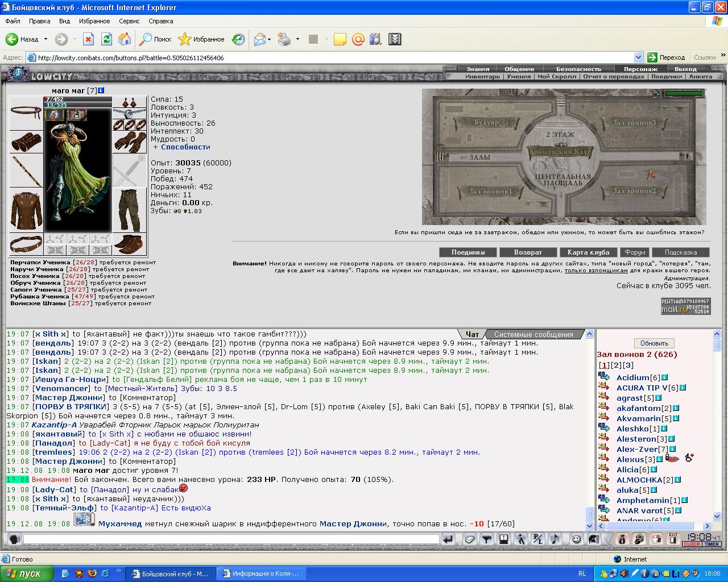Click the EXIT icon in bottom toolbar
This screenshot has width=728, height=582.
673,539
